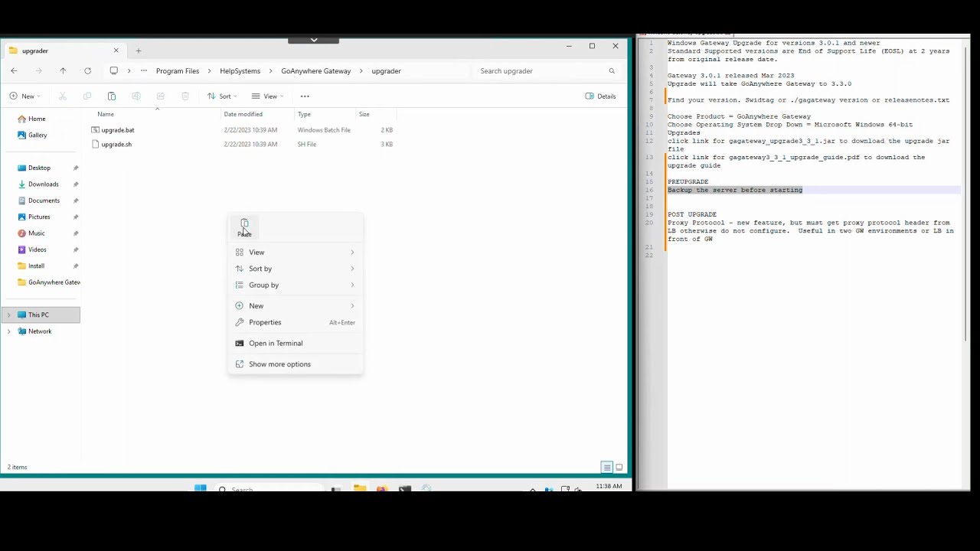Click the toolbar Paste icon
This screenshot has width=980, height=551.
112,96
